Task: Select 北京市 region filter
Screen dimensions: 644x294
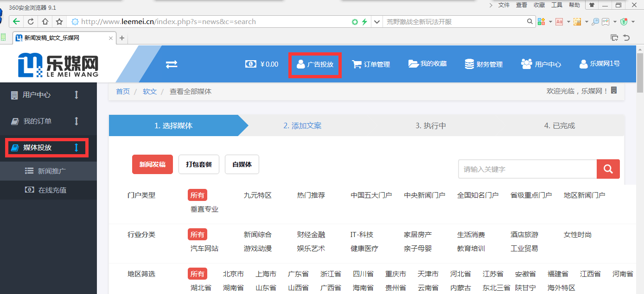Action: click(x=233, y=274)
